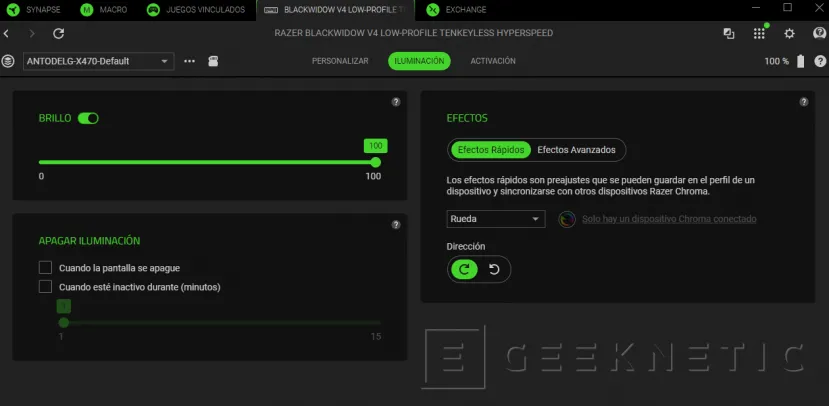
Task: Open Synapse settings gear icon
Action: point(789,33)
